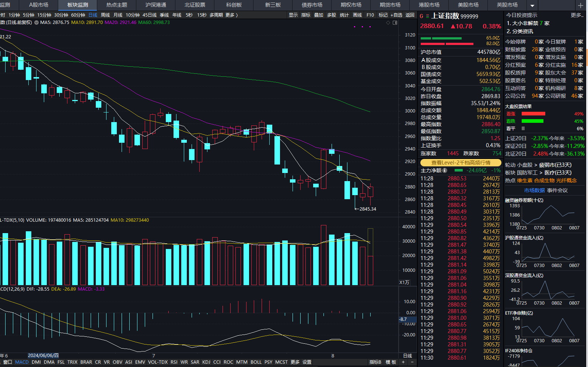The width and height of the screenshot is (588, 367).
Task: Switch to the 科创板 tab
Action: tap(234, 5)
